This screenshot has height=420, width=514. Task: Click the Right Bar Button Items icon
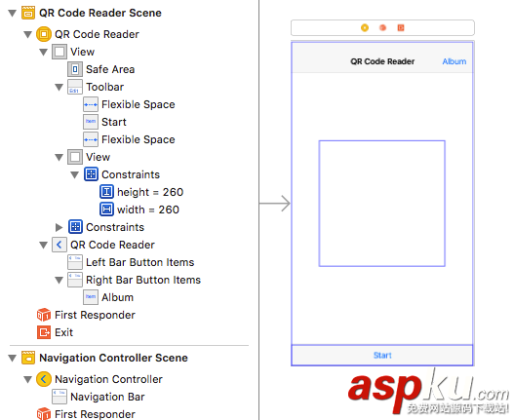click(75, 280)
